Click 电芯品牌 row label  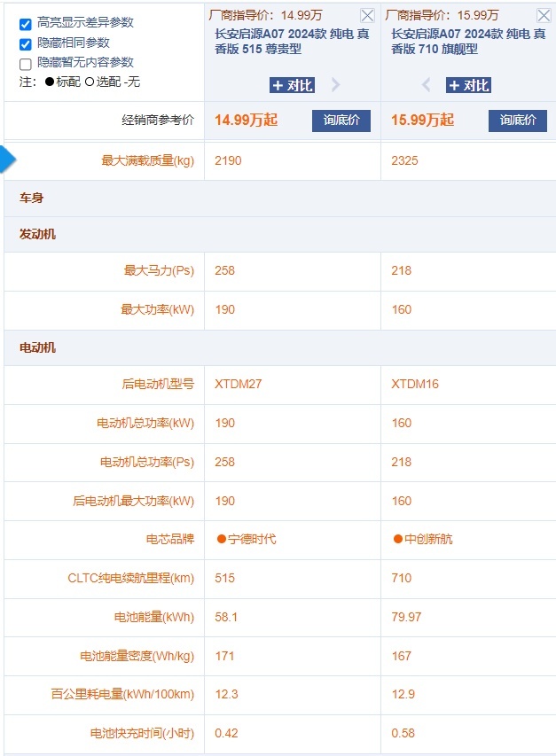tap(170, 539)
